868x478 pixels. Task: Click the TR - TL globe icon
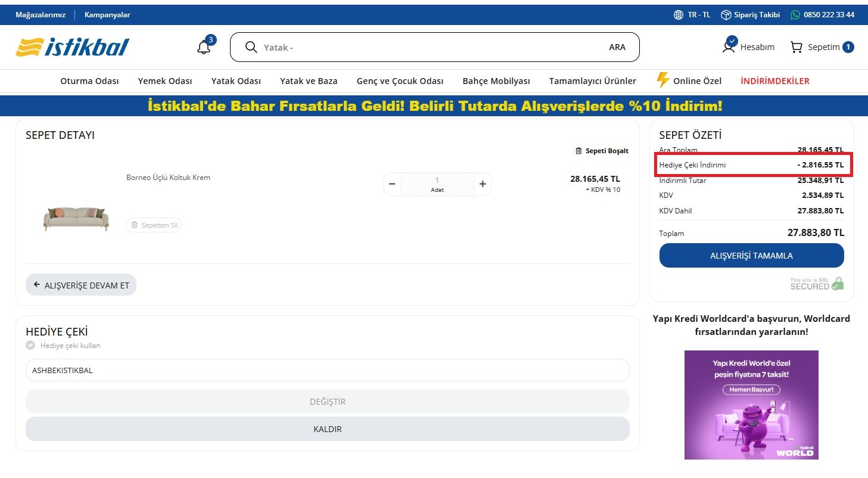tap(679, 15)
